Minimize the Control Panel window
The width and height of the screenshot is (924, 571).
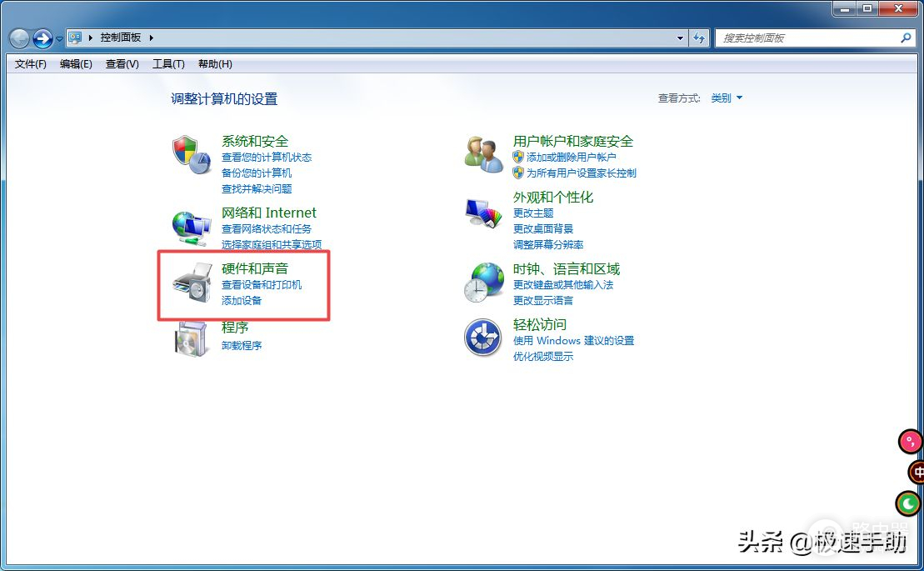845,8
